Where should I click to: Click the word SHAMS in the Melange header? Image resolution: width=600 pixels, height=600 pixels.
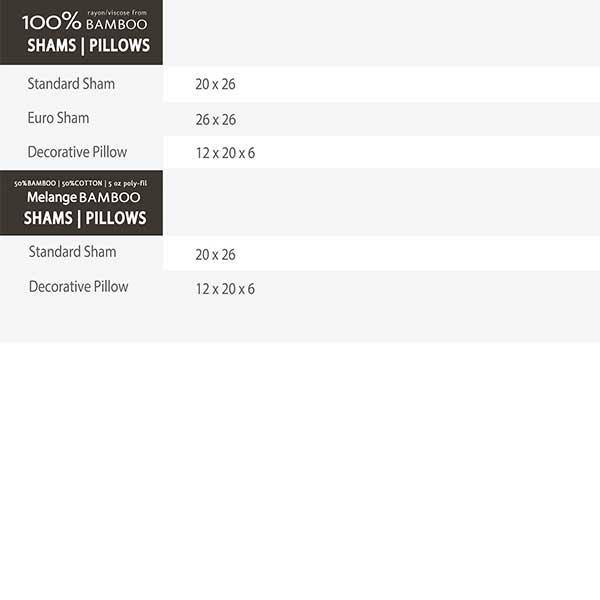pos(48,218)
